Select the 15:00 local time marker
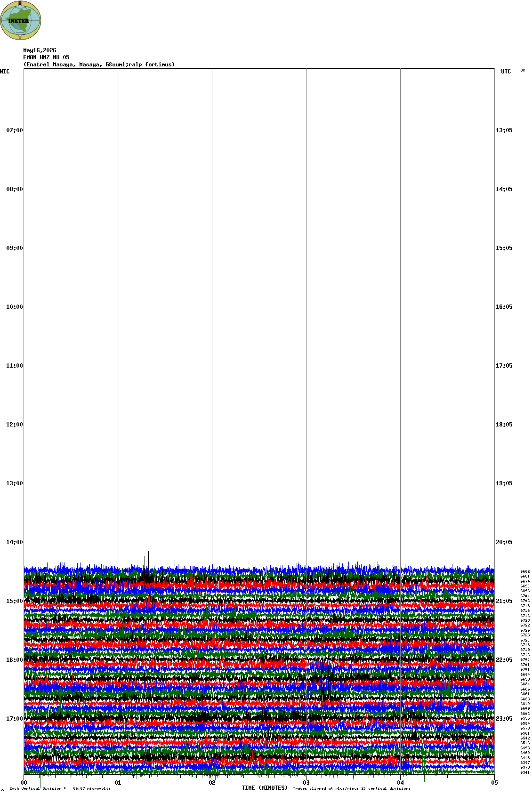 click(x=14, y=601)
